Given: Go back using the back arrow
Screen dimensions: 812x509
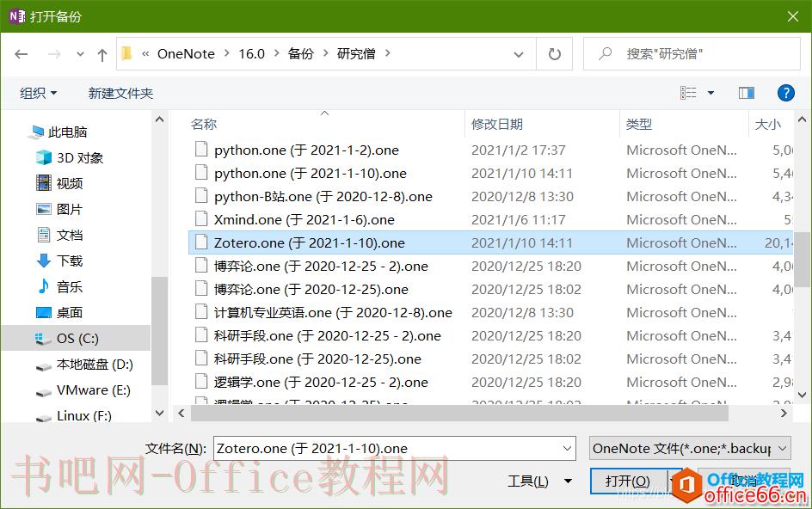Looking at the screenshot, I should coord(22,54).
